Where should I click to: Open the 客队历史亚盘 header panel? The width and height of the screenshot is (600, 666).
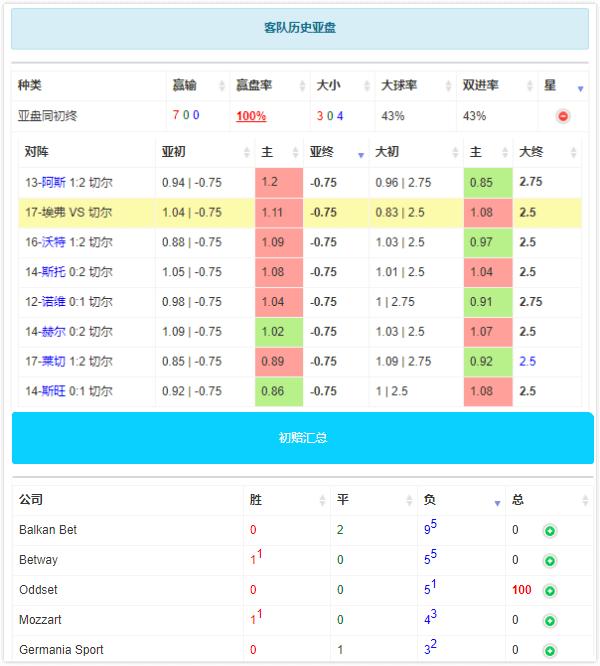pyautogui.click(x=300, y=28)
